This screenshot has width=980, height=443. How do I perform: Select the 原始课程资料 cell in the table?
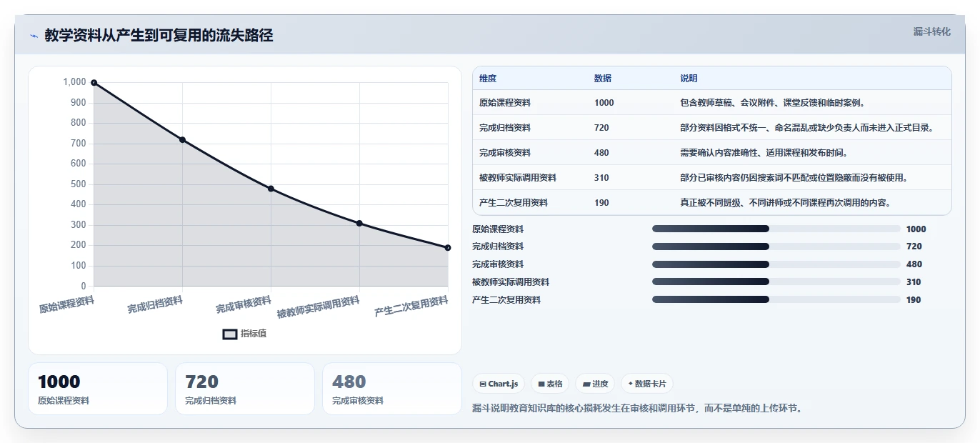(x=505, y=103)
